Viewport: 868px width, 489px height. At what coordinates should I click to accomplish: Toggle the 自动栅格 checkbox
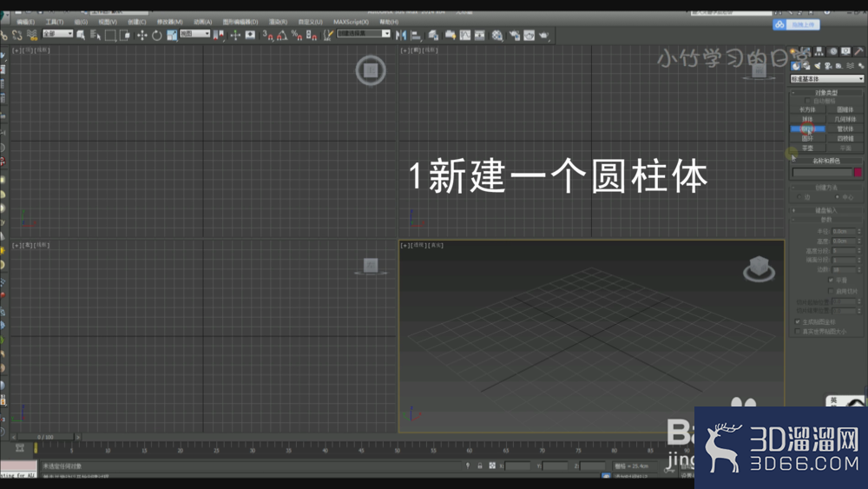click(807, 101)
